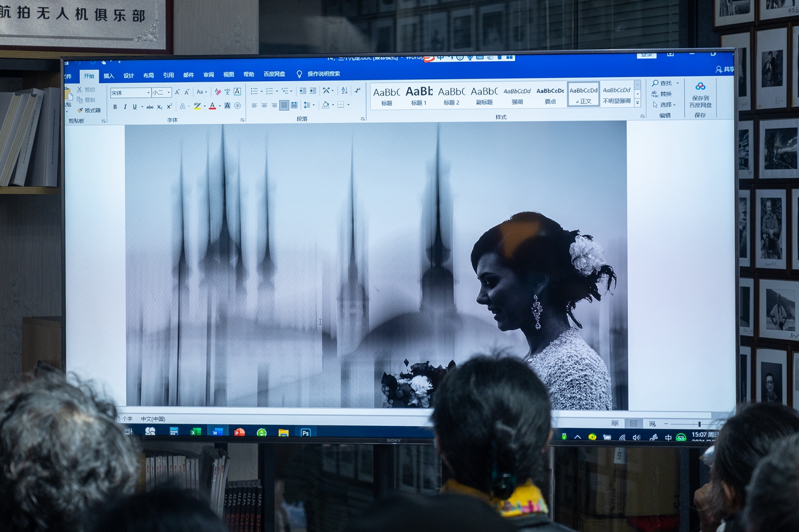
Task: Align text to the right
Action: pyautogui.click(x=274, y=105)
